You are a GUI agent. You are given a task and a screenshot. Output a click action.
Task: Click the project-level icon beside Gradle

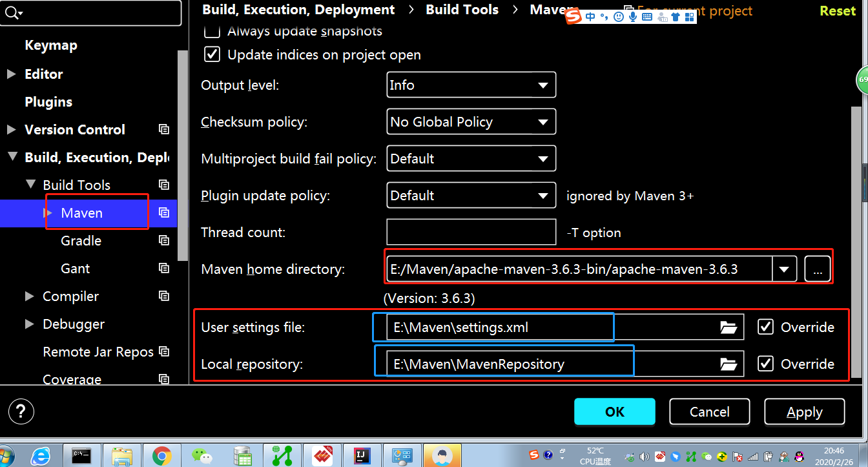coord(164,240)
